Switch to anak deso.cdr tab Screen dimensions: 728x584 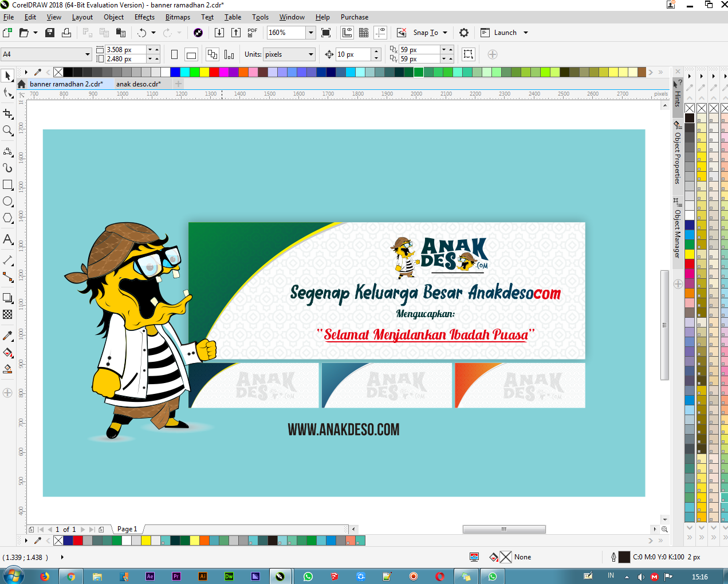coord(139,84)
